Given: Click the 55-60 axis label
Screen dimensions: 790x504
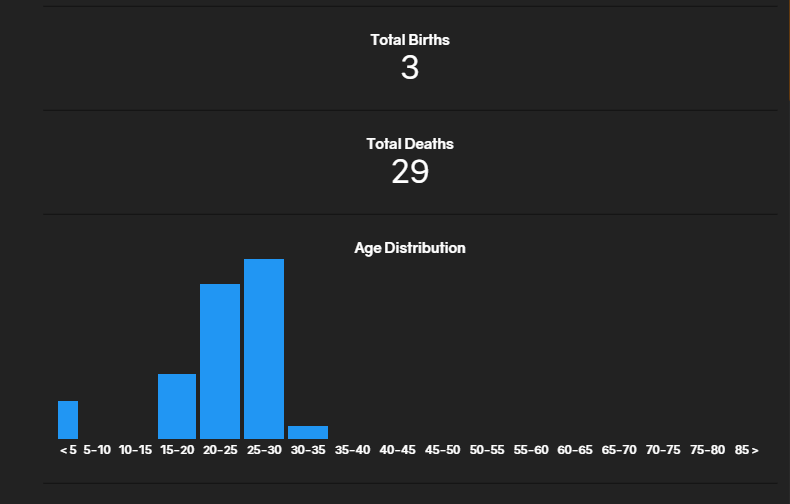Looking at the screenshot, I should pyautogui.click(x=531, y=450).
